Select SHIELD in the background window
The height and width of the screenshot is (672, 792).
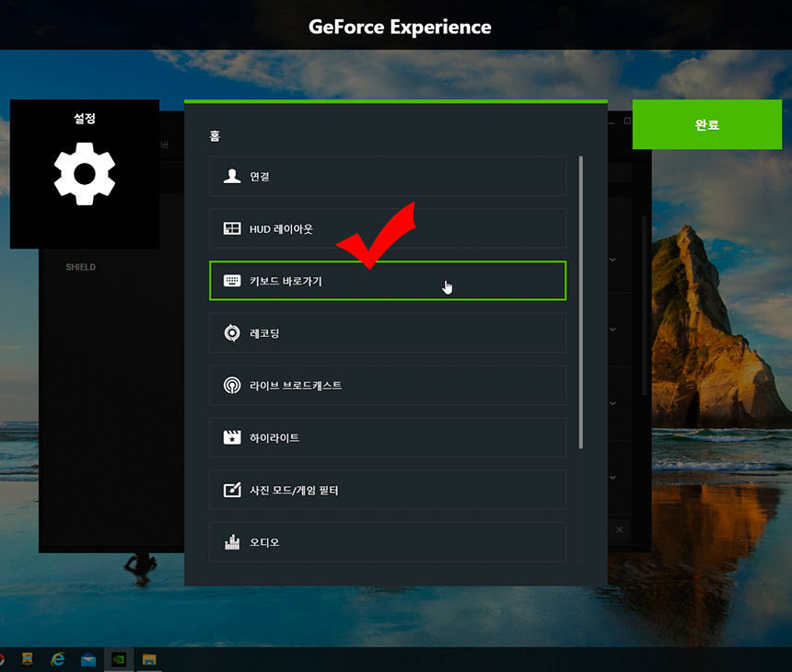tap(80, 267)
